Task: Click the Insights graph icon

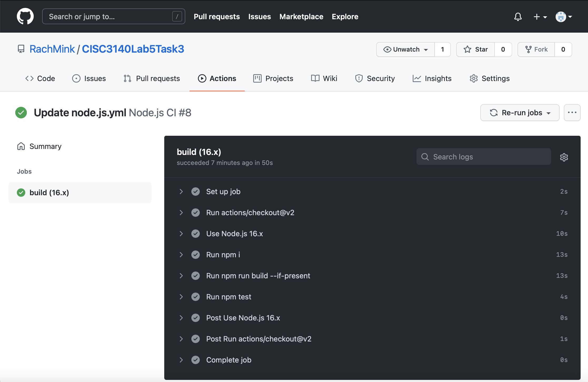Action: coord(416,78)
